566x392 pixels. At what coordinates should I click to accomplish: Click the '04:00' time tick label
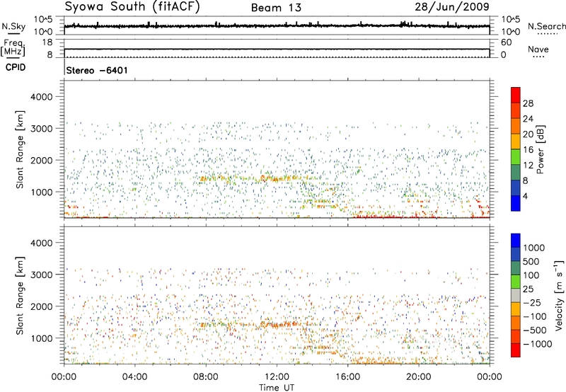tap(134, 377)
